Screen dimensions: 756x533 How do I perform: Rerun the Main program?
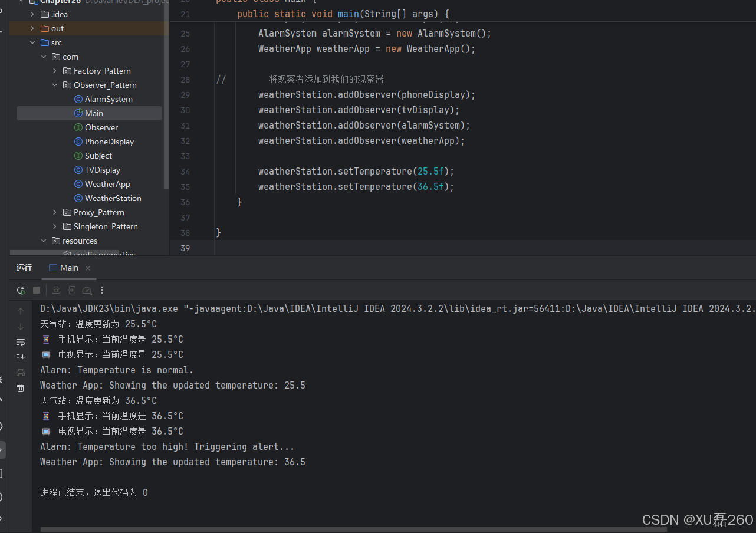pos(21,290)
